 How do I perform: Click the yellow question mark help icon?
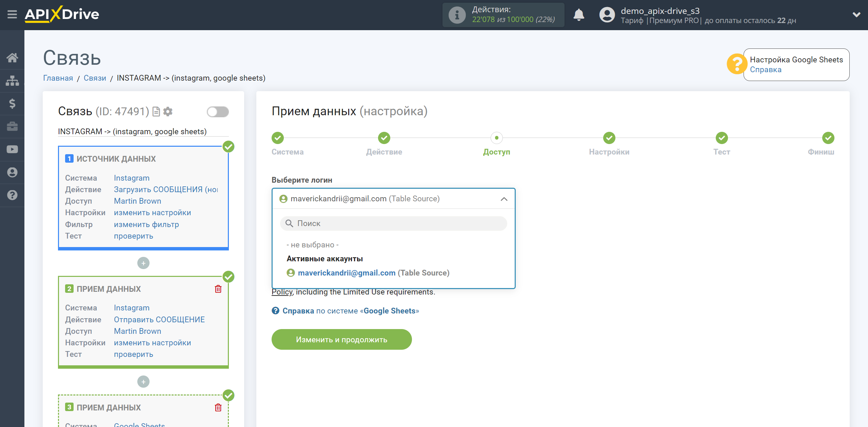click(736, 64)
